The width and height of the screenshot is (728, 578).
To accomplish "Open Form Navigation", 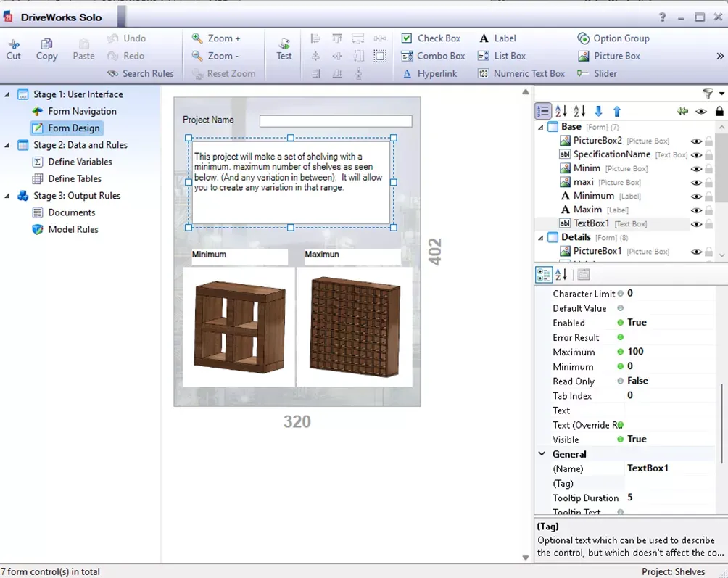I will click(x=74, y=112).
